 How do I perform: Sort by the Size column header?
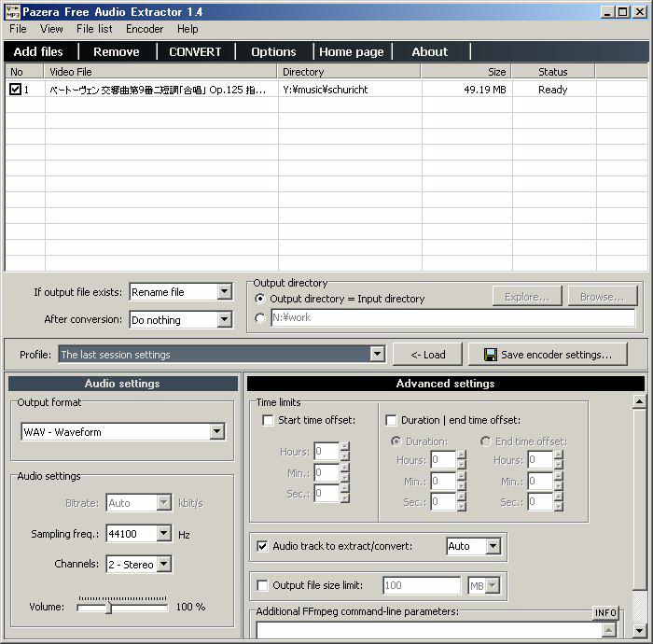466,72
